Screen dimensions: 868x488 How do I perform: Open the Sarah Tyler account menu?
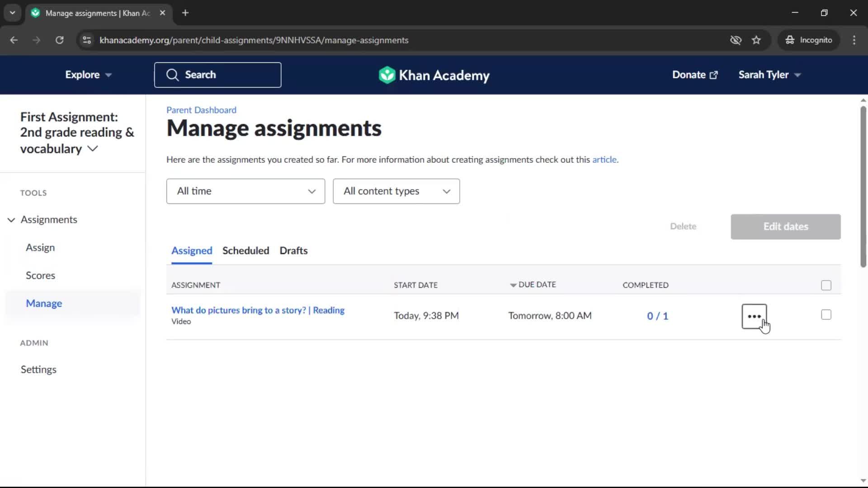click(x=769, y=75)
